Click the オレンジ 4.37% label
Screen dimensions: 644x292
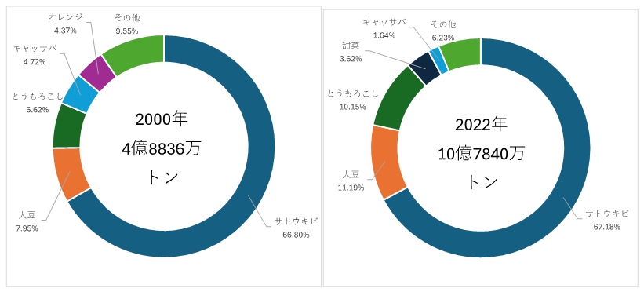[x=65, y=24]
